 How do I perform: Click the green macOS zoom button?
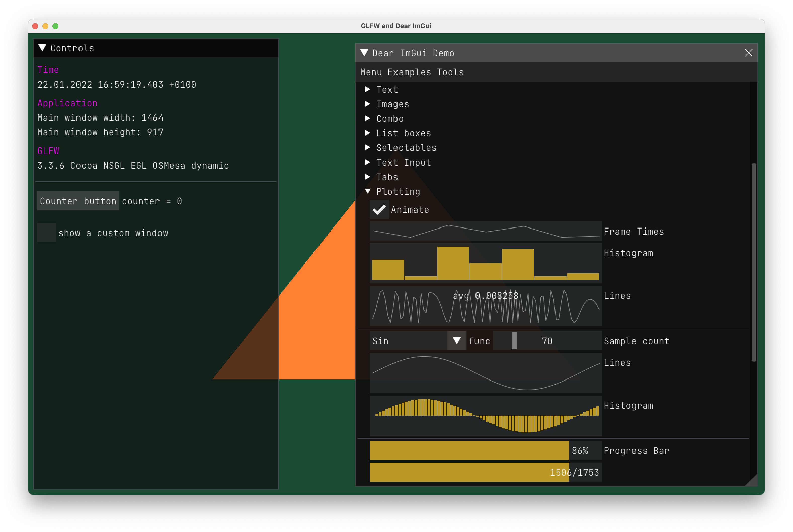pyautogui.click(x=55, y=26)
